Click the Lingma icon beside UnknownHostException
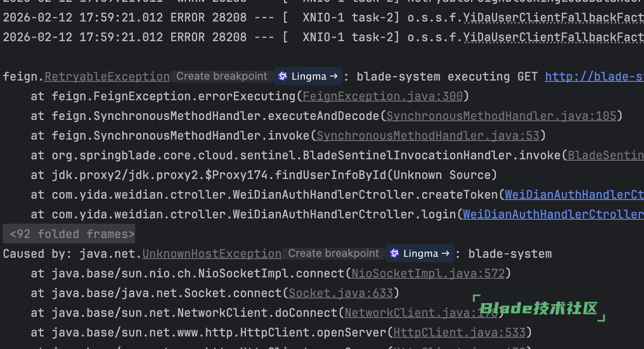The width and height of the screenshot is (644, 349). tap(419, 254)
